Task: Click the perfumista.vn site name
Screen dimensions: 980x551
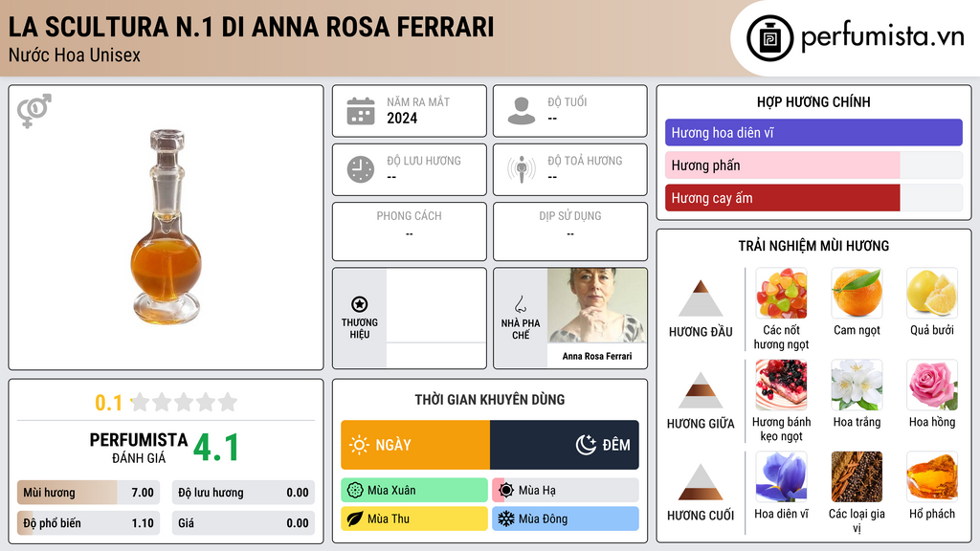Action: pyautogui.click(x=882, y=37)
